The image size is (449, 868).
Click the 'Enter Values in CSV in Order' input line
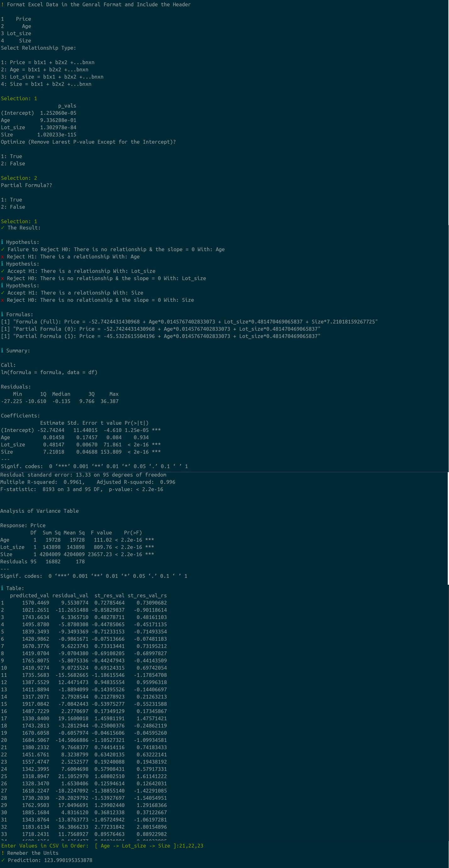click(102, 846)
